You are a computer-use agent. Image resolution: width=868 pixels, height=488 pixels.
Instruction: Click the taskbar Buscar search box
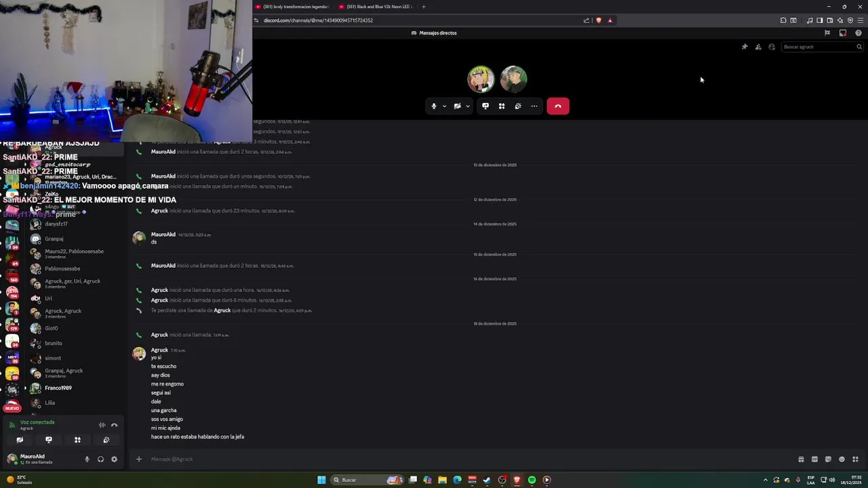coord(367,480)
